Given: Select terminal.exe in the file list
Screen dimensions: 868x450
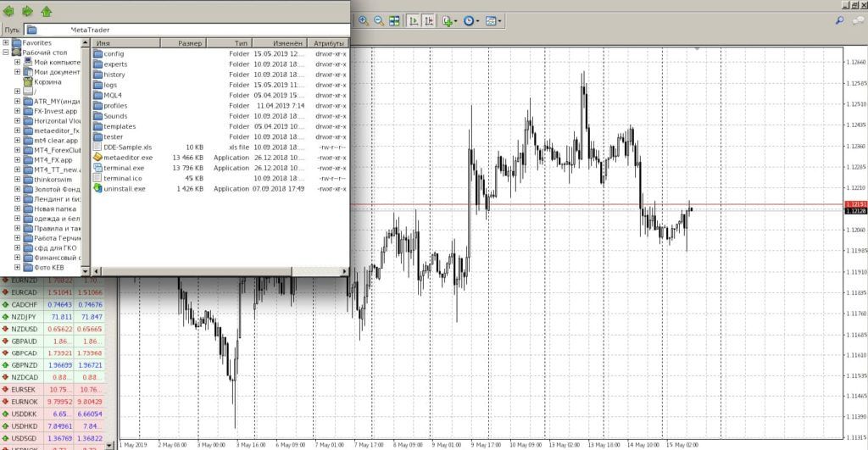Looking at the screenshot, I should click(123, 168).
